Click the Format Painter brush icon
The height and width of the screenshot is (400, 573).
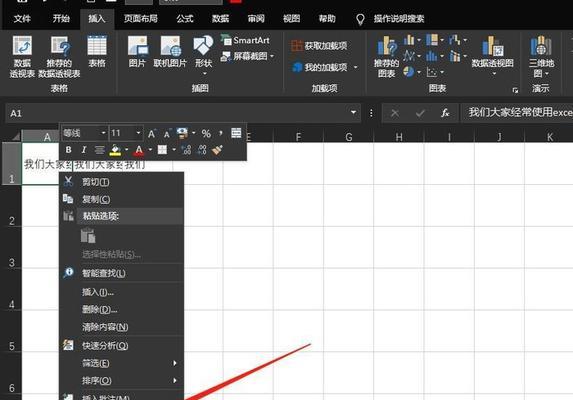(217, 150)
